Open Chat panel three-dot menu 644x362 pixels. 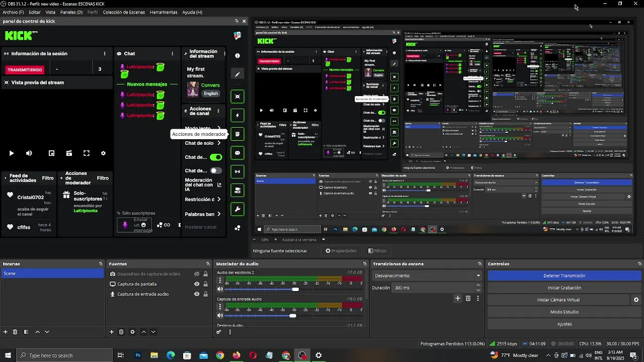pyautogui.click(x=172, y=54)
